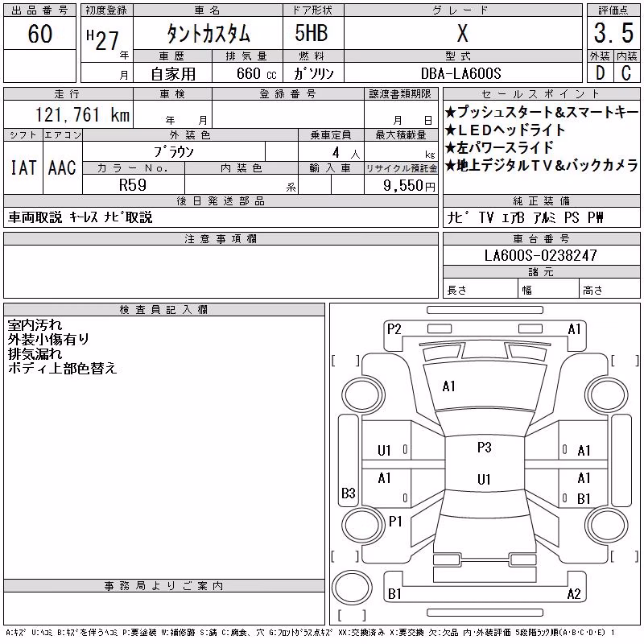Viewport: 644px width, 644px height.
Task: Select fuel type "ガソリン"
Action: click(x=313, y=73)
